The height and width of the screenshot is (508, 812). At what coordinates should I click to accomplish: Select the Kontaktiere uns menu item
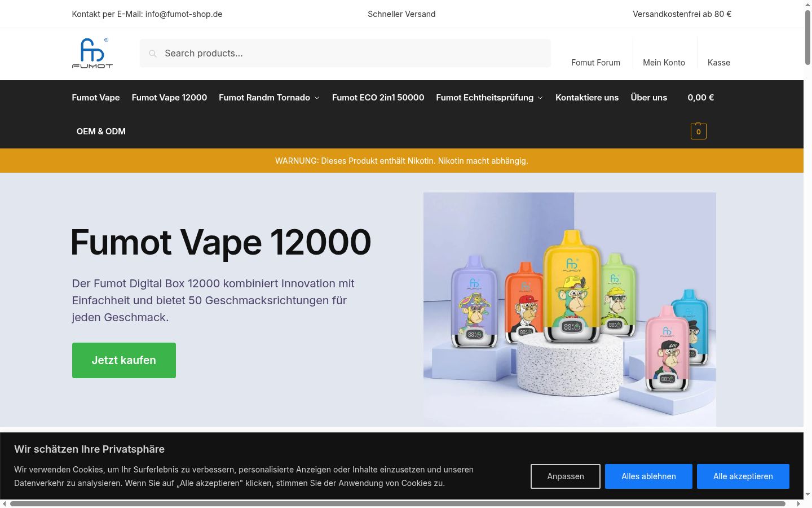(587, 97)
